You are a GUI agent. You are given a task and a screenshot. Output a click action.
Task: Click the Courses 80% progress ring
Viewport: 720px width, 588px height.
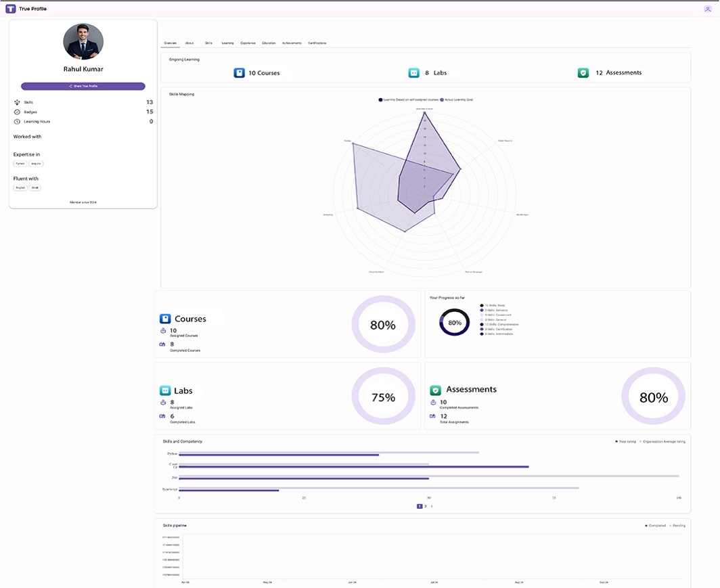384,325
